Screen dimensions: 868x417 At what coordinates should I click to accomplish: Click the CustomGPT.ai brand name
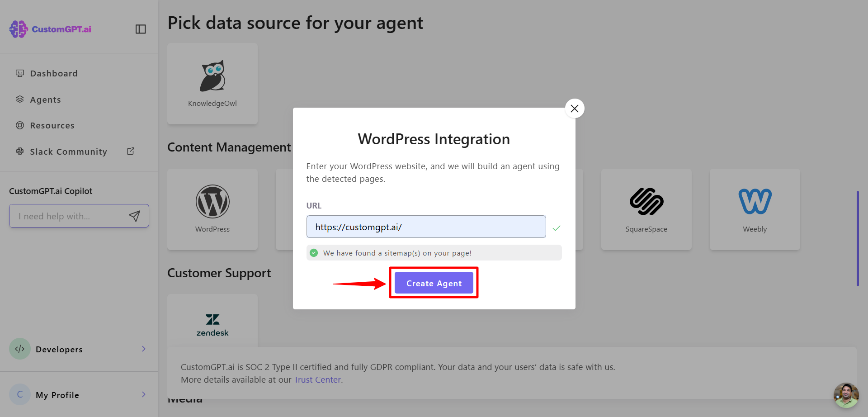(x=61, y=29)
